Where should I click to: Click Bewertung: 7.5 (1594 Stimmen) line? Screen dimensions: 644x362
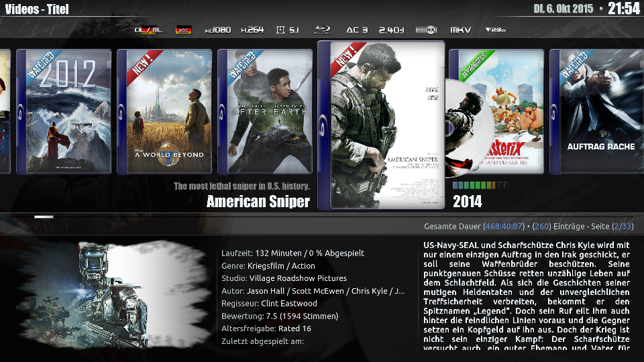click(280, 316)
